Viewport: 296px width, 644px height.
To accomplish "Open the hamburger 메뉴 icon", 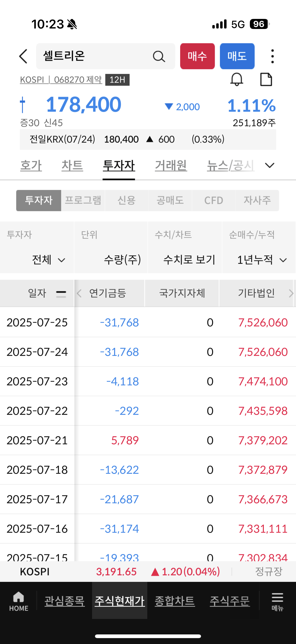I will [277, 602].
